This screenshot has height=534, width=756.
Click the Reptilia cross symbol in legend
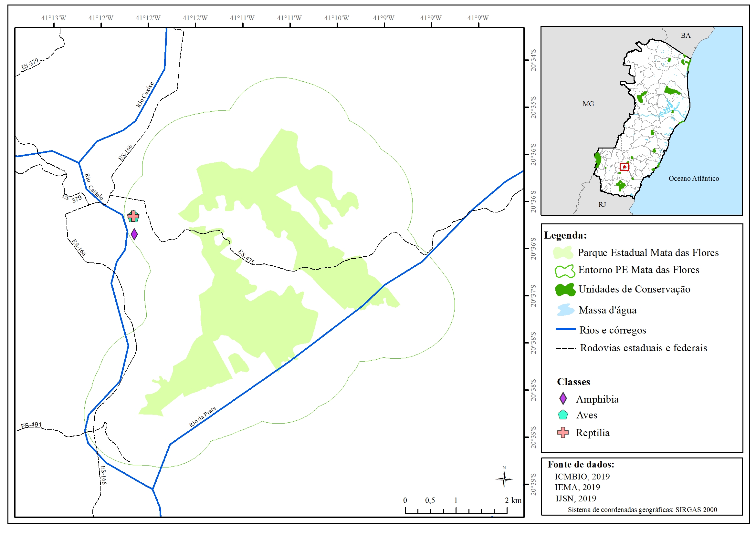click(563, 432)
